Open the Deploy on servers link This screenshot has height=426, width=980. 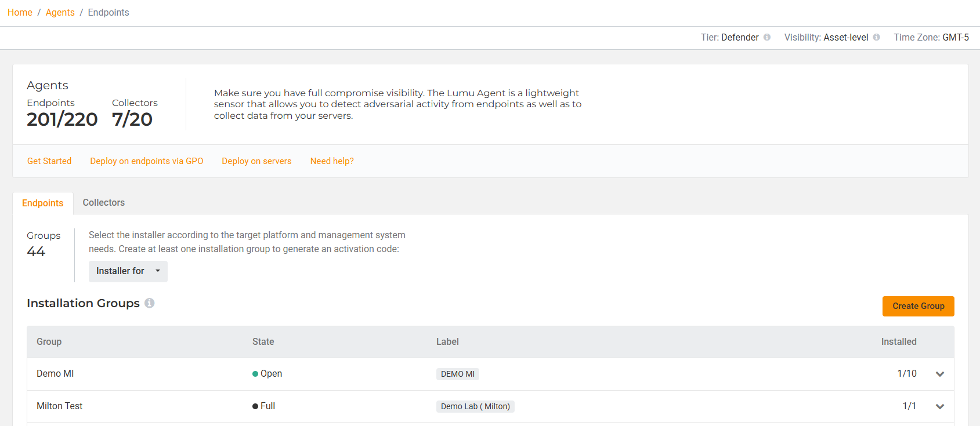pos(256,161)
